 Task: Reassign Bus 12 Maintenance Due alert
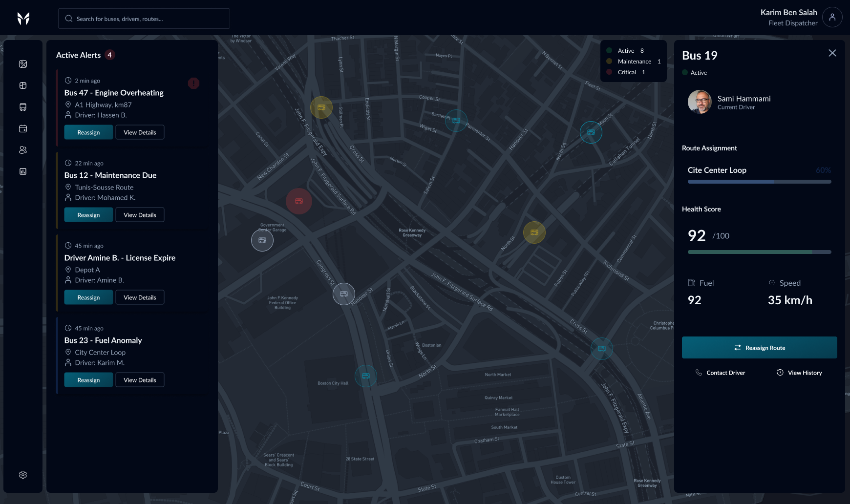pos(88,215)
